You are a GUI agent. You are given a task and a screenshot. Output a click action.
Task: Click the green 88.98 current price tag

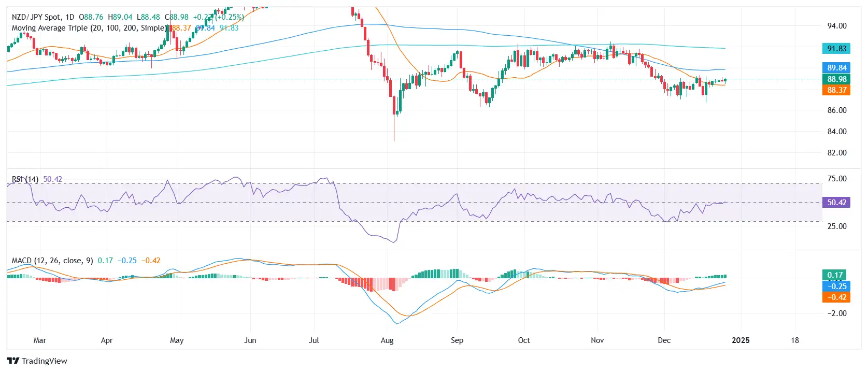(x=836, y=79)
